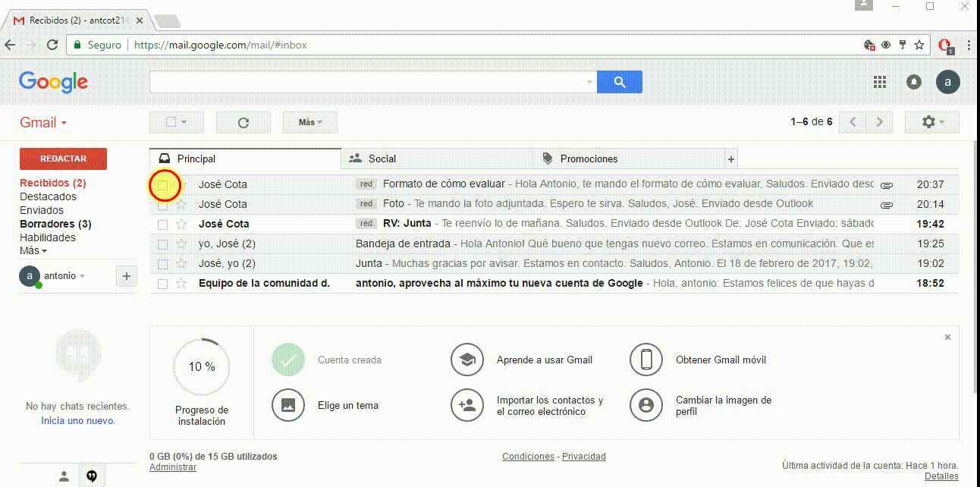Click the blue magnifier search button
Screen dimensions: 980x487
click(x=620, y=82)
